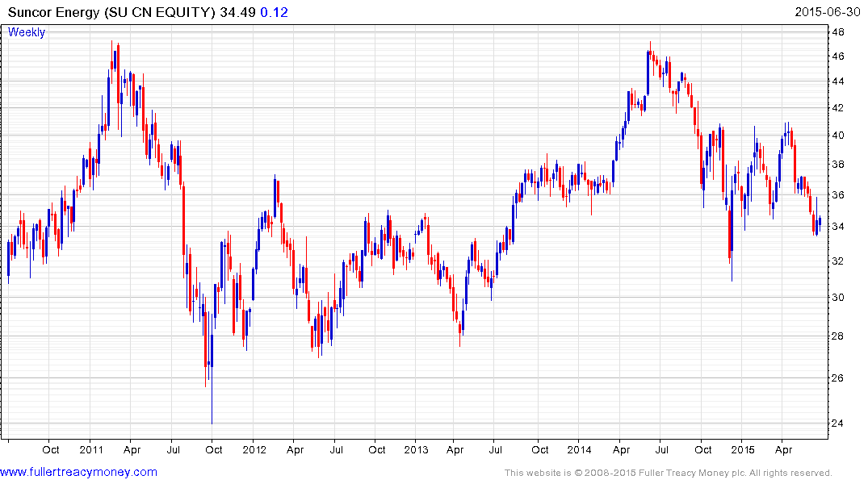Click the 40 price axis label
The width and height of the screenshot is (868, 484).
pos(838,136)
